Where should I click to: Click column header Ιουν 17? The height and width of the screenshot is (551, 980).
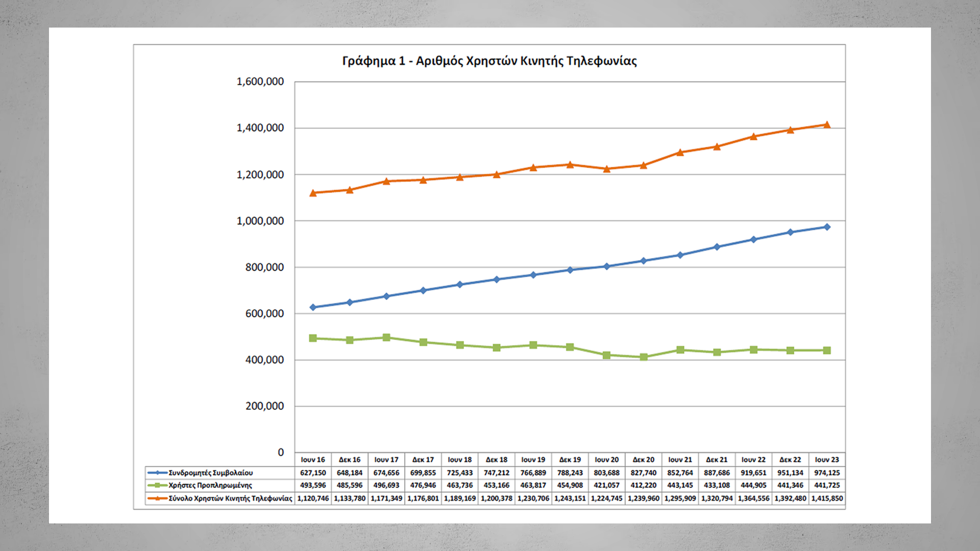pos(386,460)
